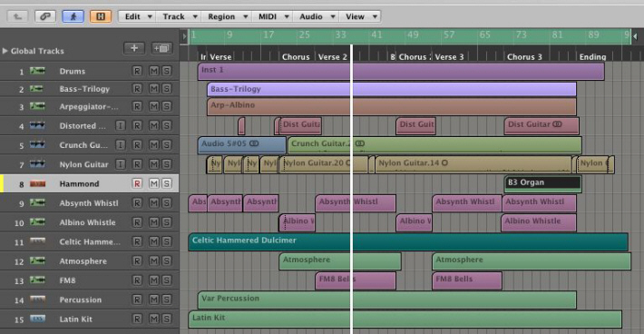The image size is (644, 334).
Task: Toggle the link chain button
Action: click(45, 16)
